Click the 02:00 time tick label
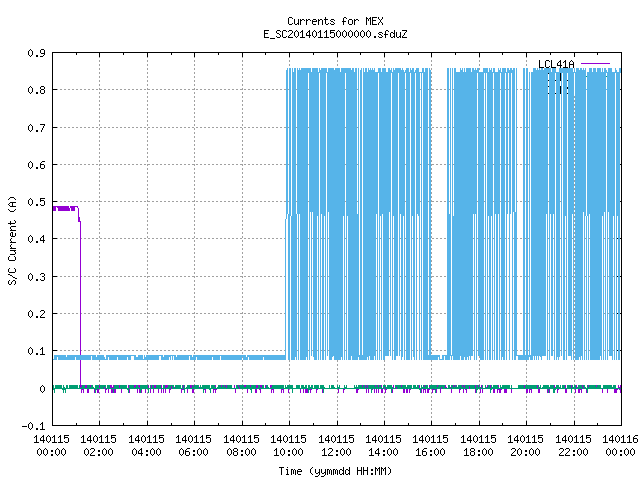Screen dimensions: 640x480 click(x=98, y=452)
